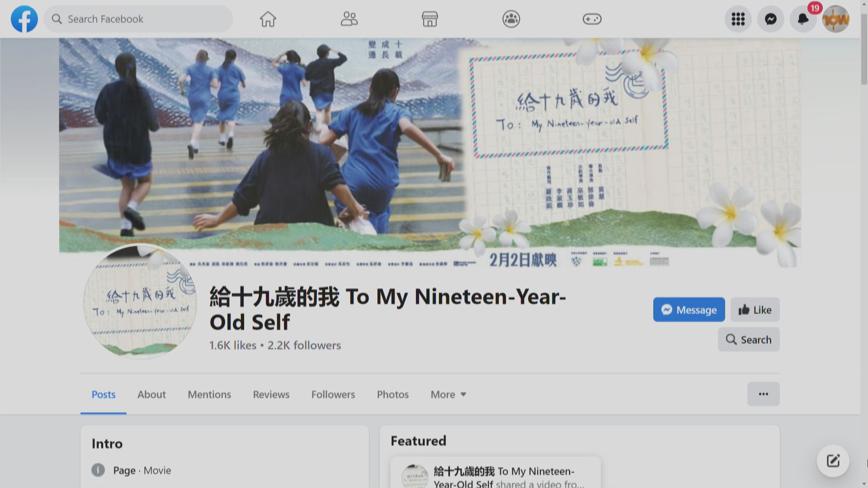The height and width of the screenshot is (488, 868).
Task: Open the page's circular profile picture
Action: point(140,302)
